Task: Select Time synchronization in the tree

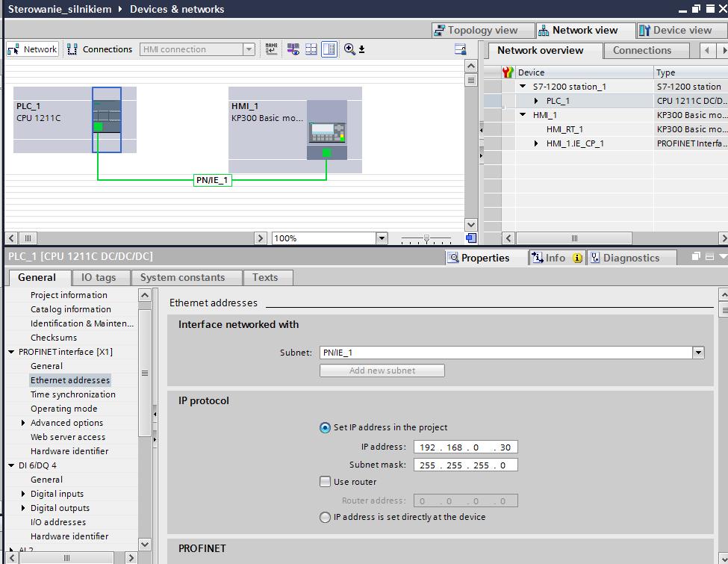Action: click(73, 394)
